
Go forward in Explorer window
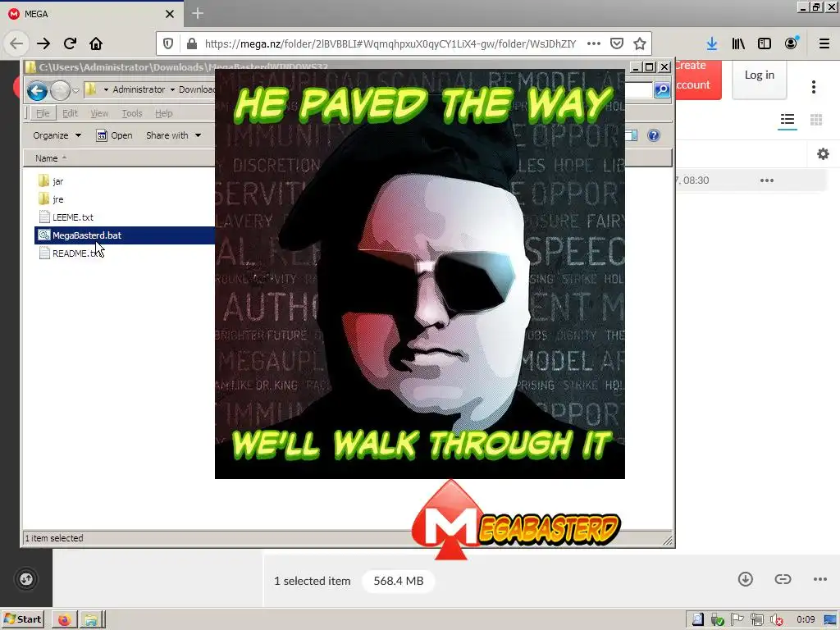(60, 90)
